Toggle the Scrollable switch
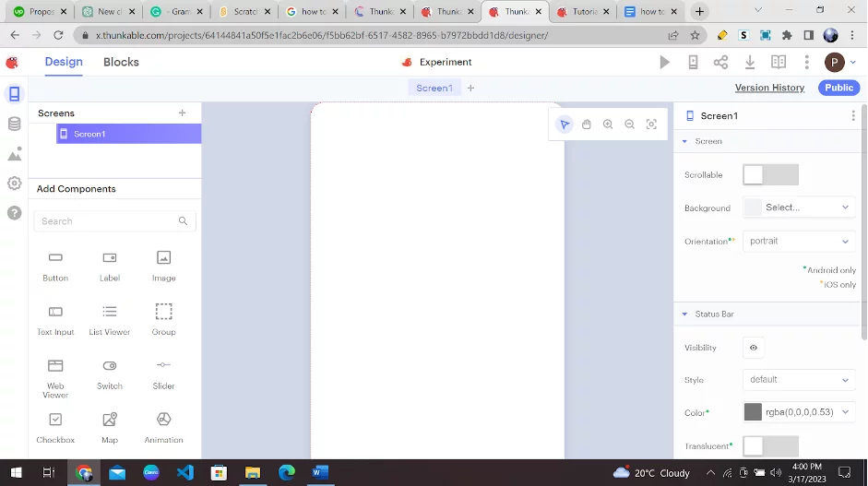 coord(770,175)
